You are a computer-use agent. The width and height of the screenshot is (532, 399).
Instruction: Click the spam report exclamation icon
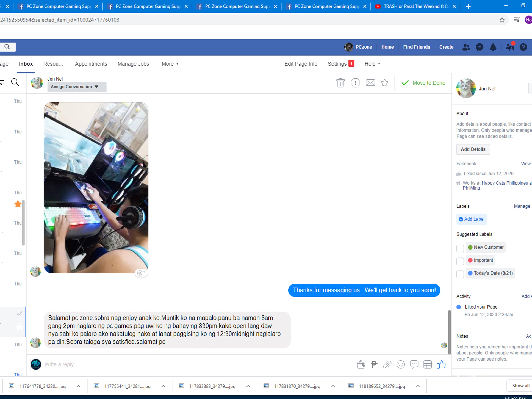355,83
